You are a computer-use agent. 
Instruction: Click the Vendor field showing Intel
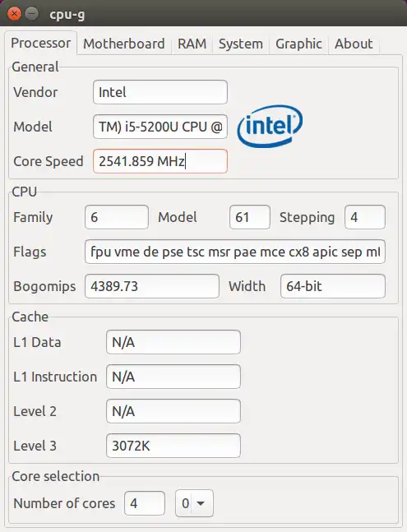pyautogui.click(x=160, y=92)
